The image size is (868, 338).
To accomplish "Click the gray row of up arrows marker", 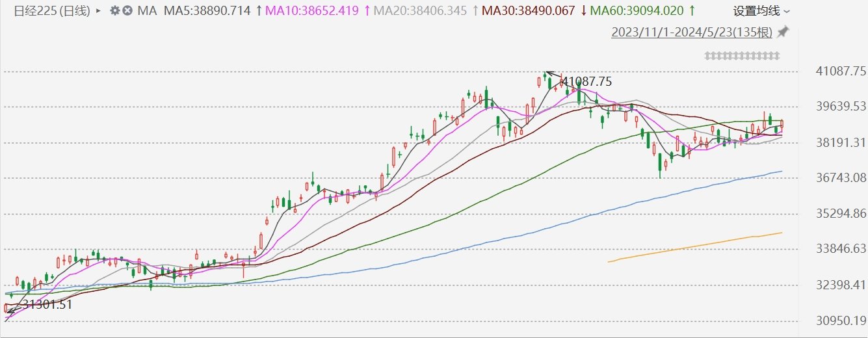I will click(742, 57).
